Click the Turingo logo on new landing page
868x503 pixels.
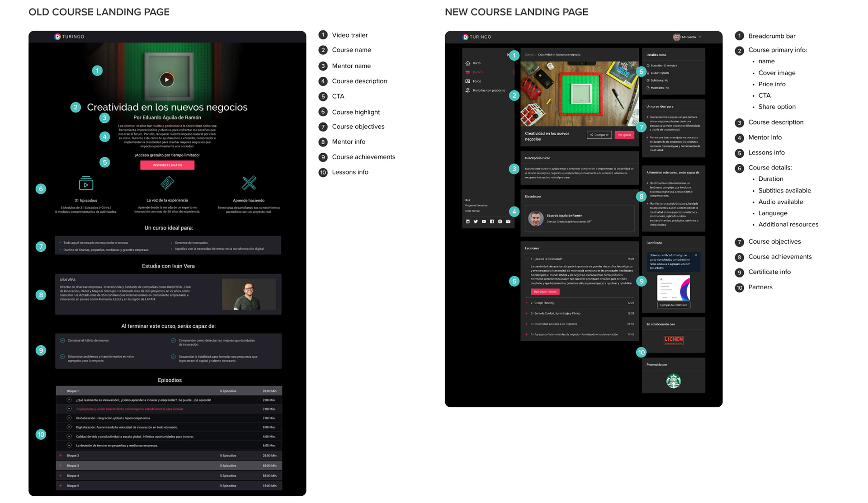(x=476, y=37)
